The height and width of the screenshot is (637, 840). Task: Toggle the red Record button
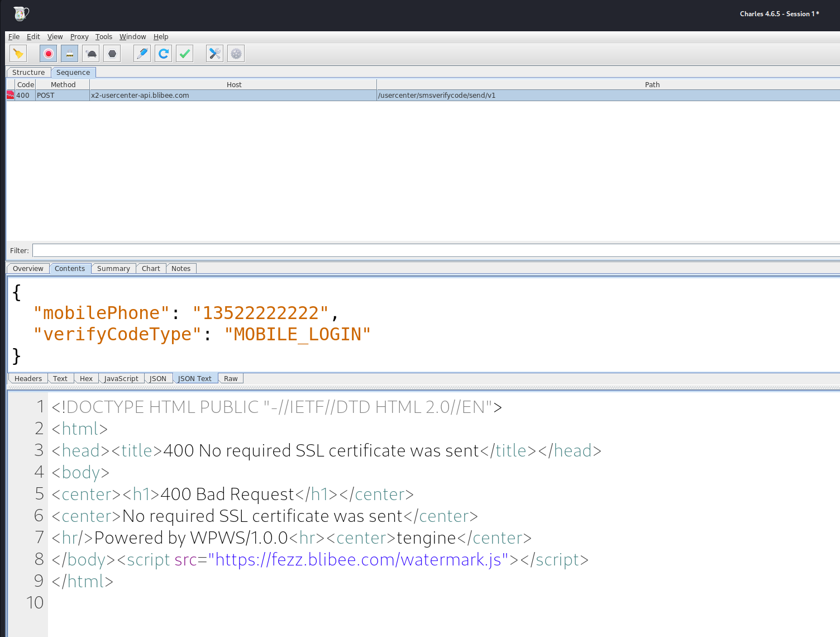[x=49, y=54]
